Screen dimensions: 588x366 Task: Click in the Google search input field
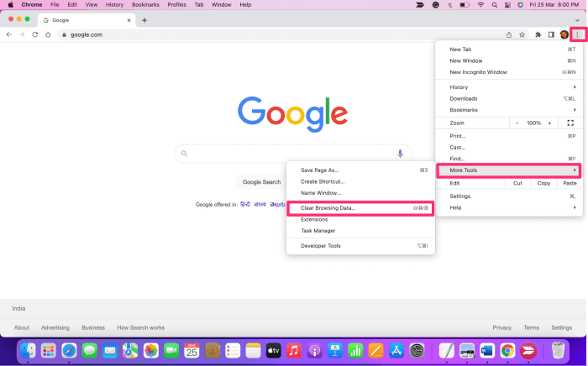coord(293,154)
